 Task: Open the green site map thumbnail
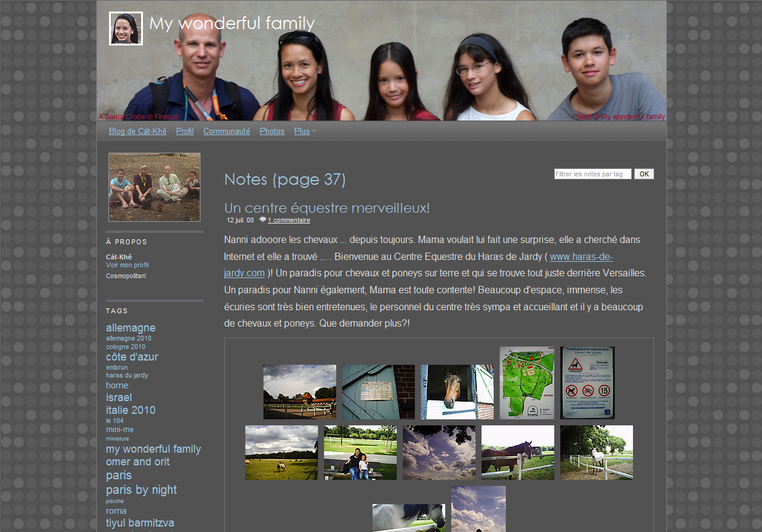(526, 383)
